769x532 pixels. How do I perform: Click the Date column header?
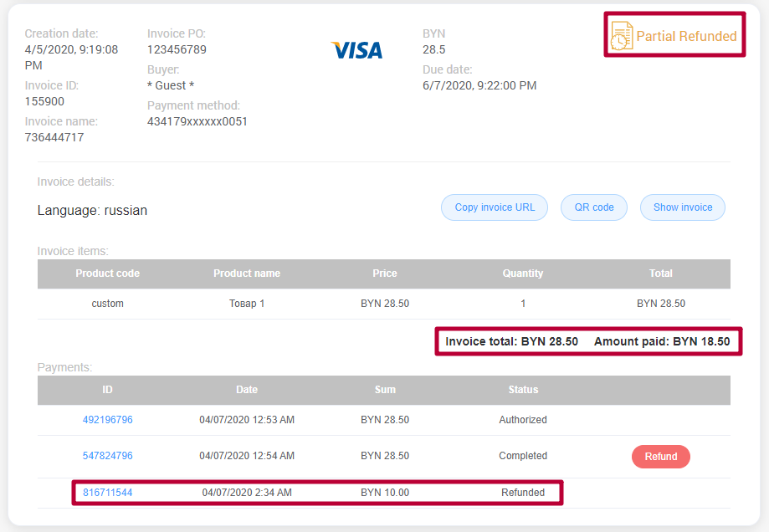pyautogui.click(x=246, y=390)
